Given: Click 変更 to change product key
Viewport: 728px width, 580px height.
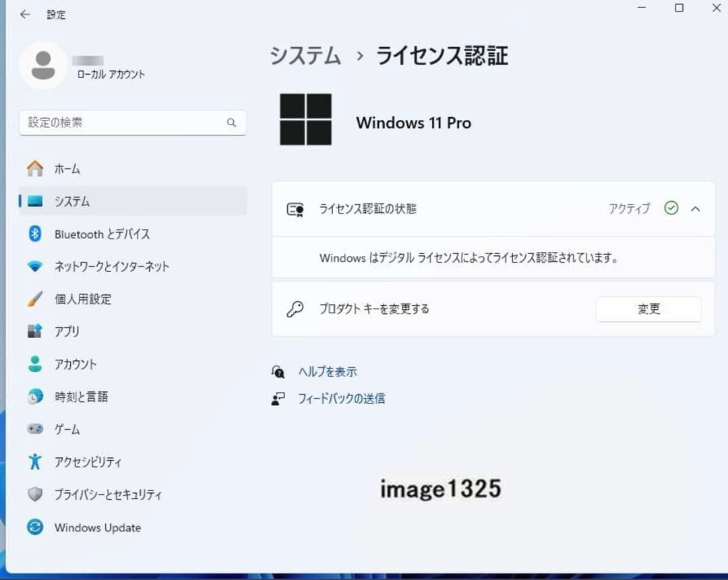Looking at the screenshot, I should coord(648,309).
